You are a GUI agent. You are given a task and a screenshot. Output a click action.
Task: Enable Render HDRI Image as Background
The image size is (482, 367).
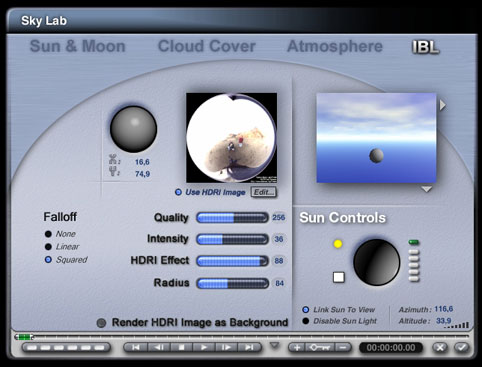(x=101, y=323)
